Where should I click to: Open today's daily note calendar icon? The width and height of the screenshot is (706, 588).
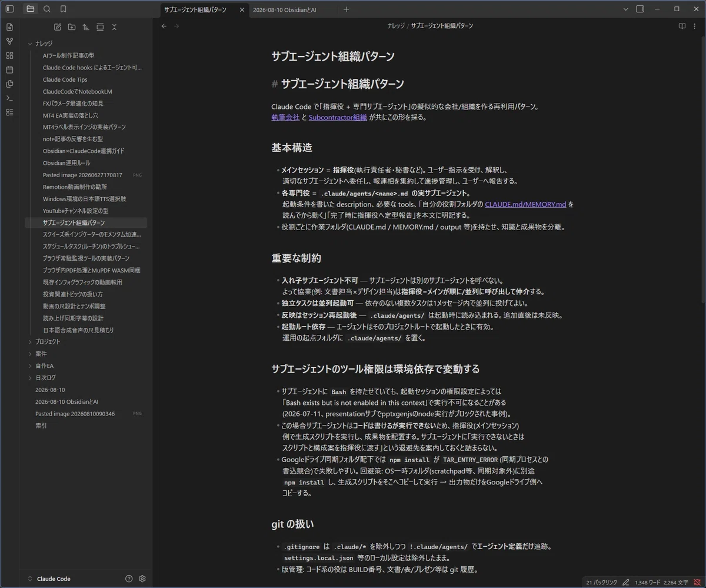coord(9,69)
